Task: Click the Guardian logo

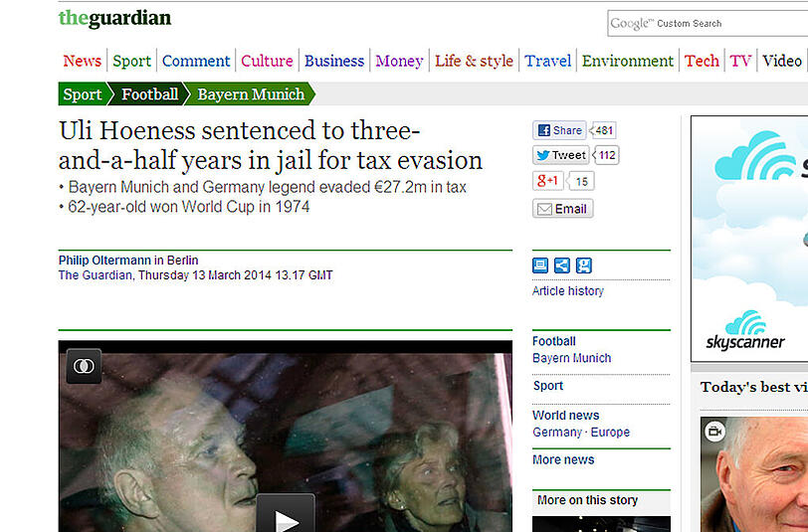Action: (x=114, y=18)
